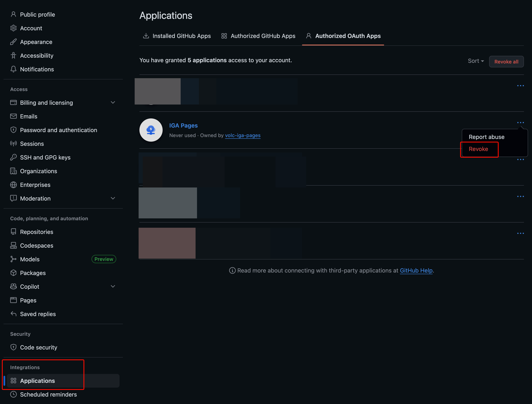The image size is (532, 404).
Task: Open the GitHub Help link
Action: (416, 271)
